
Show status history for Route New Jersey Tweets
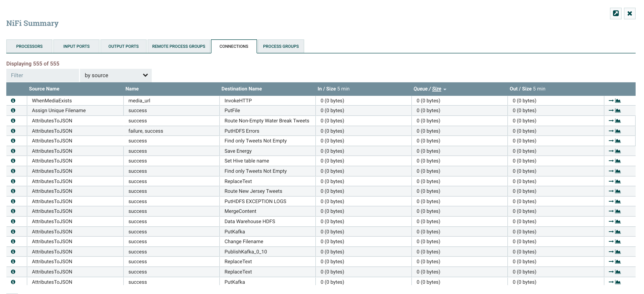618,191
